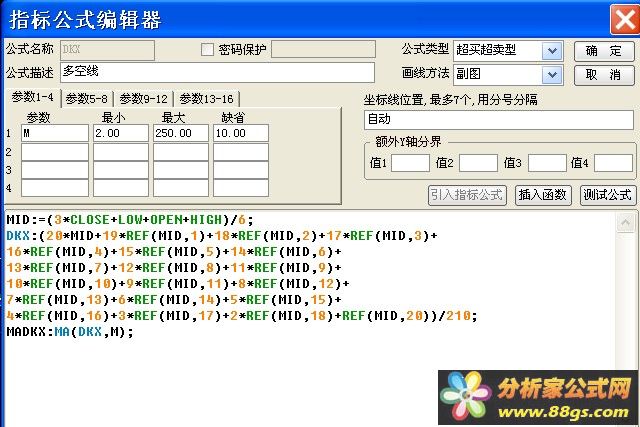Click the 确定 button
Image resolution: width=640 pixels, height=427 pixels.
pos(604,51)
